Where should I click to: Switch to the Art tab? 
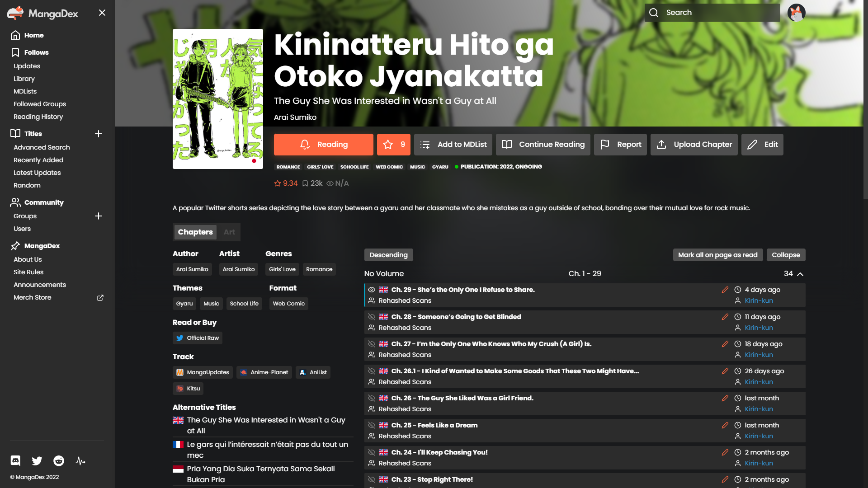point(229,232)
